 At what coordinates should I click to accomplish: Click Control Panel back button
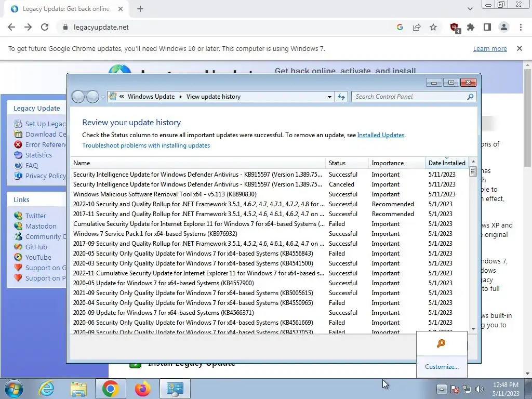click(x=78, y=97)
